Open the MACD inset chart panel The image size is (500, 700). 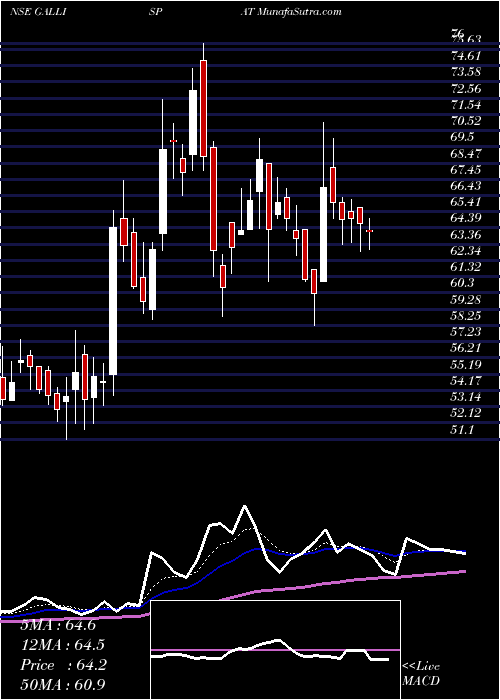[275, 650]
